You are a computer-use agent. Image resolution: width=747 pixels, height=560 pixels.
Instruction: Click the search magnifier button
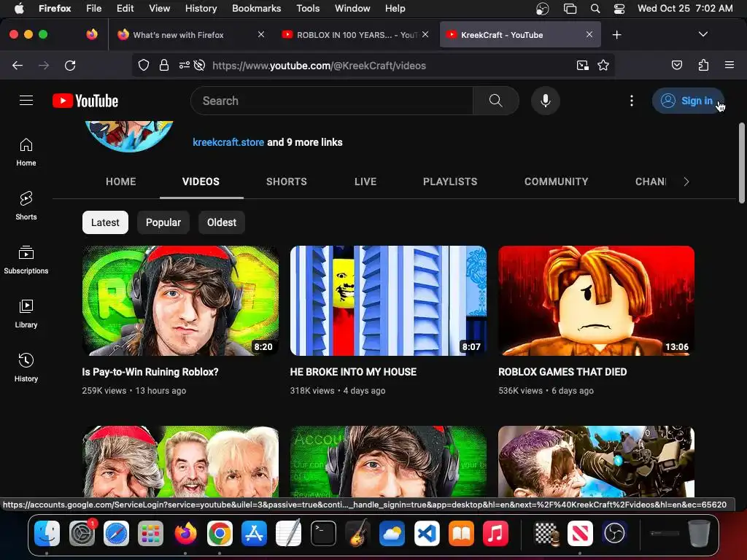click(x=495, y=101)
